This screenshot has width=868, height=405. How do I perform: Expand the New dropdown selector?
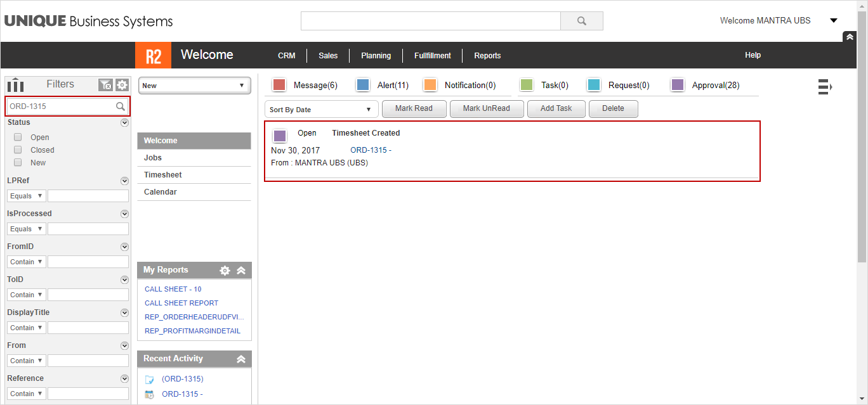[x=194, y=86]
